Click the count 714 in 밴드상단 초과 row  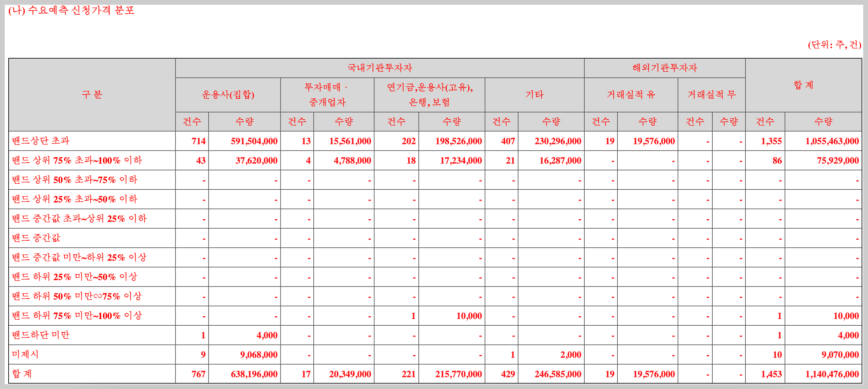[x=198, y=141]
